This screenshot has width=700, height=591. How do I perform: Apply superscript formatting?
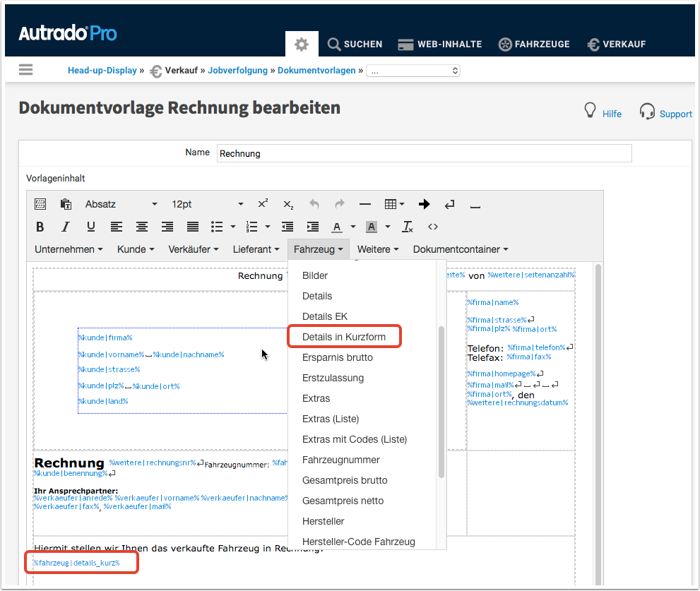click(x=263, y=204)
